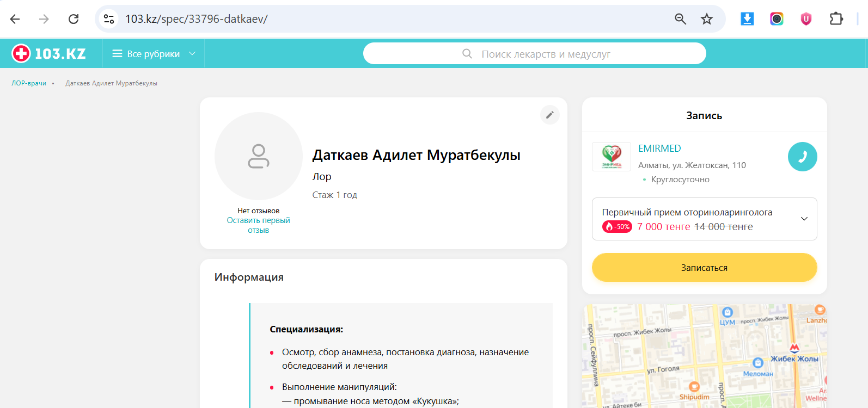Click the doctor name Даткаев Адилет Муратбекулы heading
Viewport: 868px width, 408px height.
[x=417, y=155]
